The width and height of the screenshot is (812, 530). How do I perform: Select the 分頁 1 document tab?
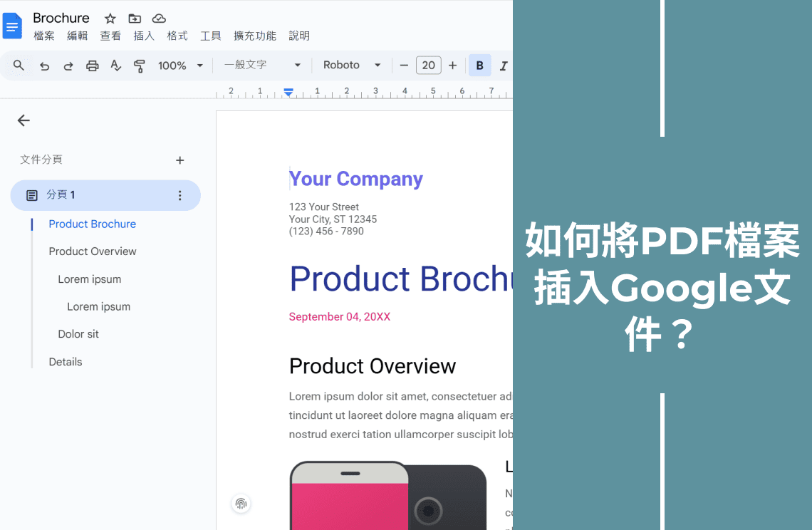tap(105, 195)
